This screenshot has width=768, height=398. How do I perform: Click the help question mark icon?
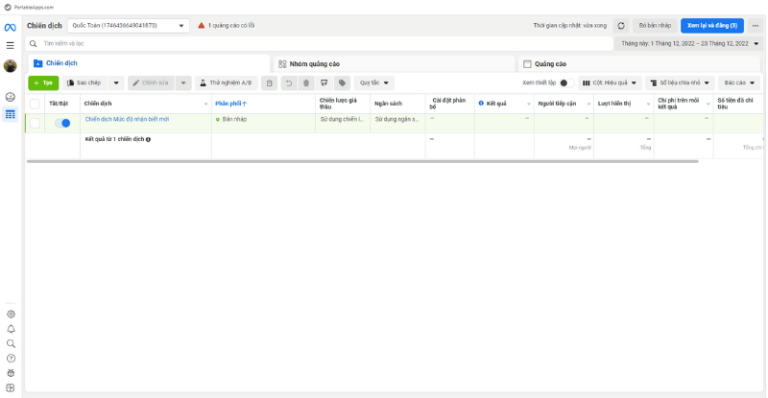pyautogui.click(x=11, y=358)
